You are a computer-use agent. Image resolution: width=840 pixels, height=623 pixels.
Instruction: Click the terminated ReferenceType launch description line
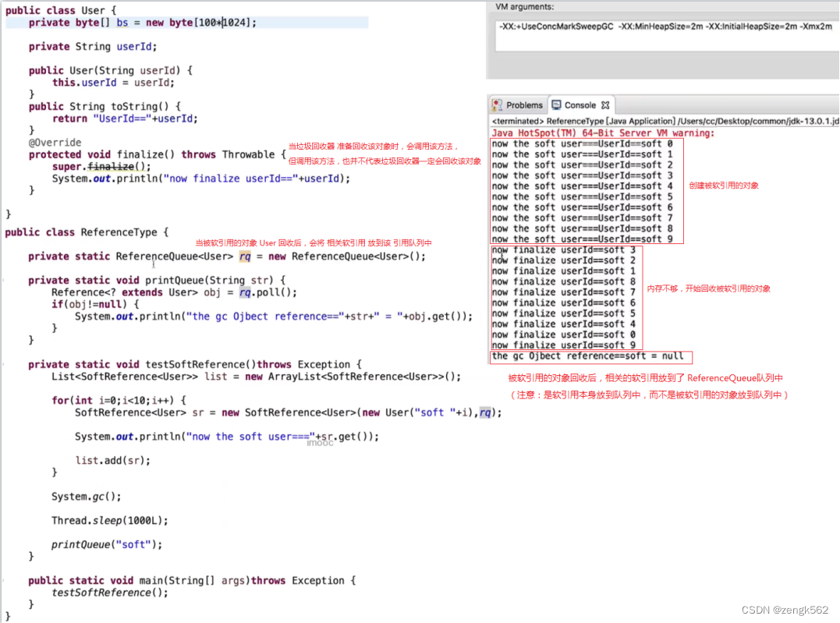point(665,121)
